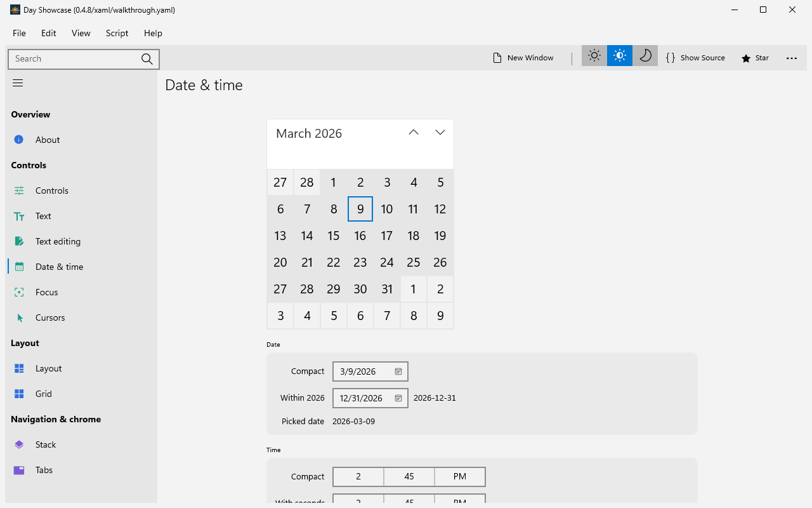Viewport: 812px width, 508px height.
Task: Open the Script menu
Action: pos(117,33)
